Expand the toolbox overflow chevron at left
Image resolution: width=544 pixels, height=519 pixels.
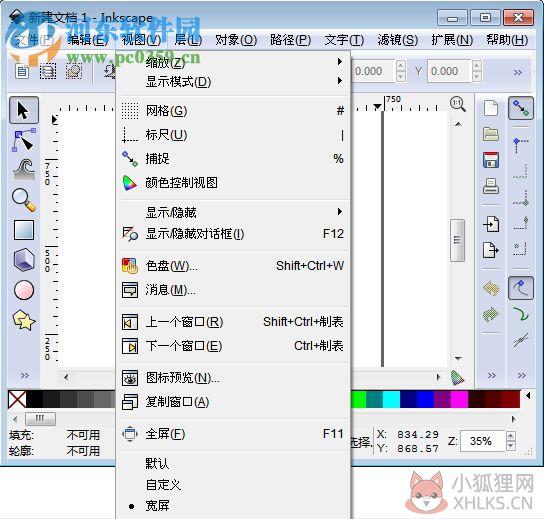coord(24,375)
